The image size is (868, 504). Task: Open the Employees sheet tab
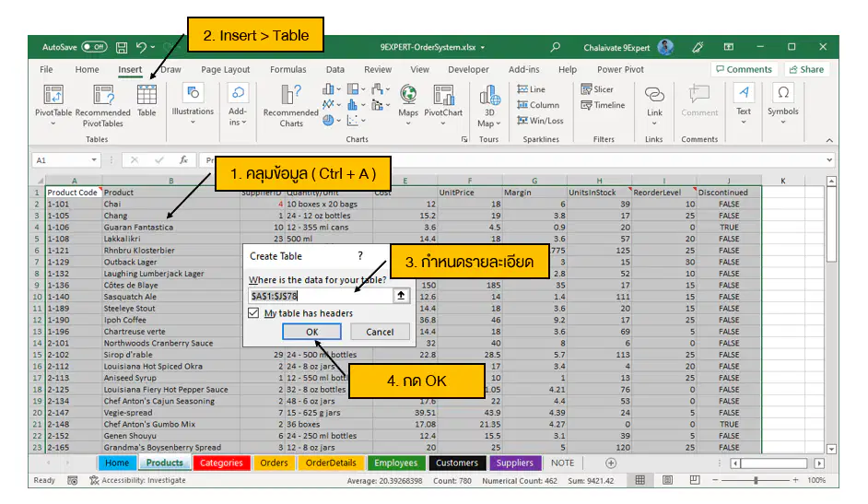coord(396,463)
